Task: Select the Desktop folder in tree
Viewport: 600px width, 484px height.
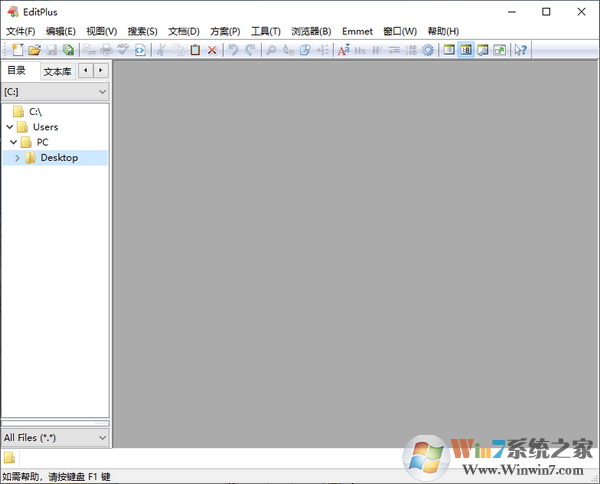Action: (x=59, y=158)
